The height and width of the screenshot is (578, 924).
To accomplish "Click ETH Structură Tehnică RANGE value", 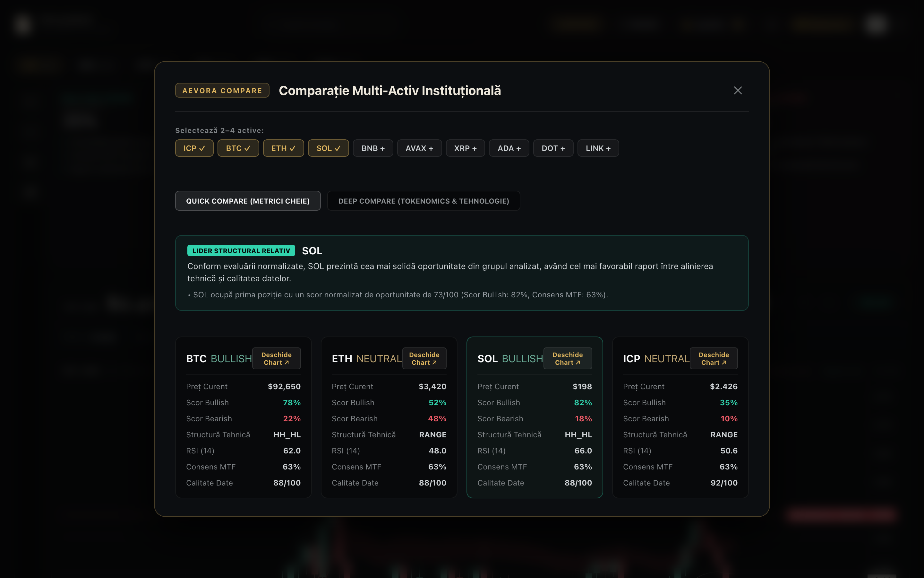I will (432, 435).
